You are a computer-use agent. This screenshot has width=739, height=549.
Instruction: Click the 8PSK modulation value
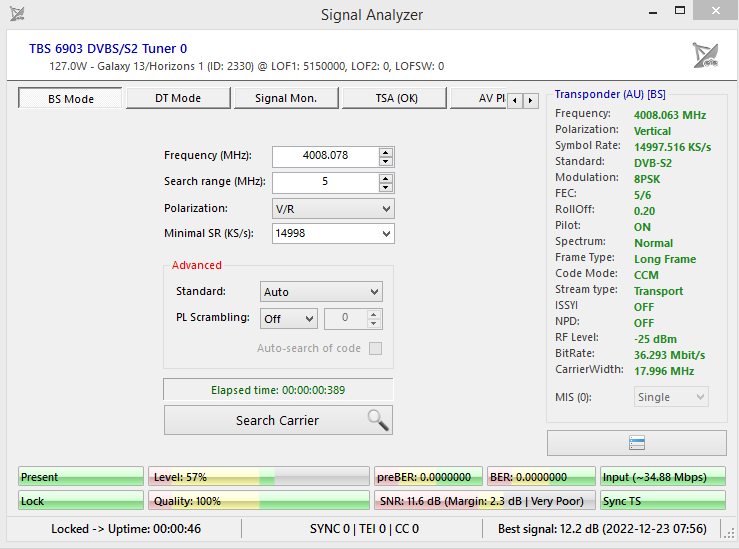pyautogui.click(x=647, y=179)
